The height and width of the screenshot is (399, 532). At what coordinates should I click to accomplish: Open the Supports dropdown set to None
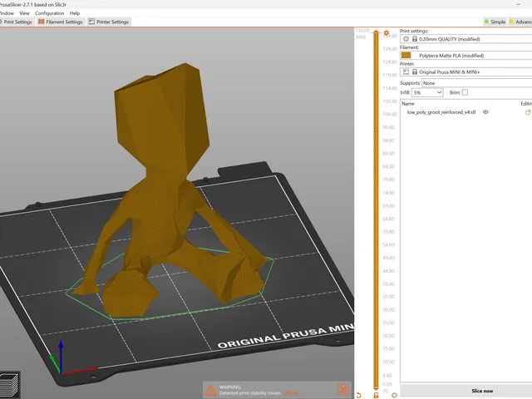tap(476, 83)
